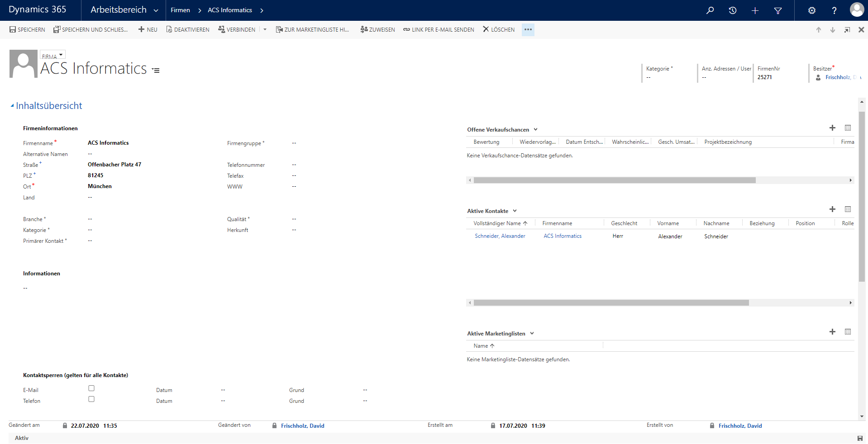Screen dimensions: 868x444
Task: Open the Aktive Kontakte view selector
Action: point(515,211)
